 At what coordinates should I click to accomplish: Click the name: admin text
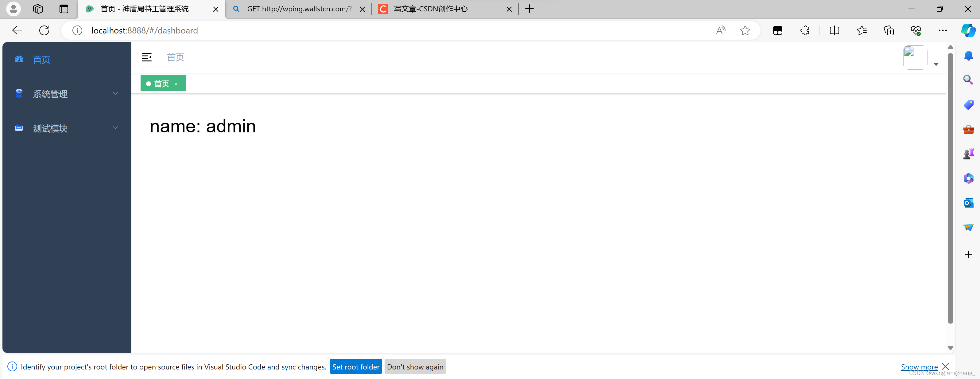(203, 126)
